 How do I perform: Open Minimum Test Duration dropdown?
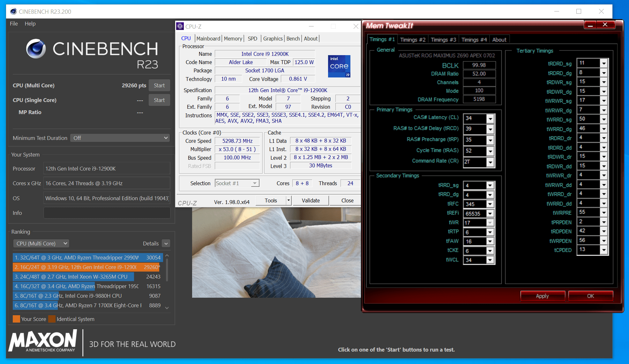pyautogui.click(x=120, y=138)
